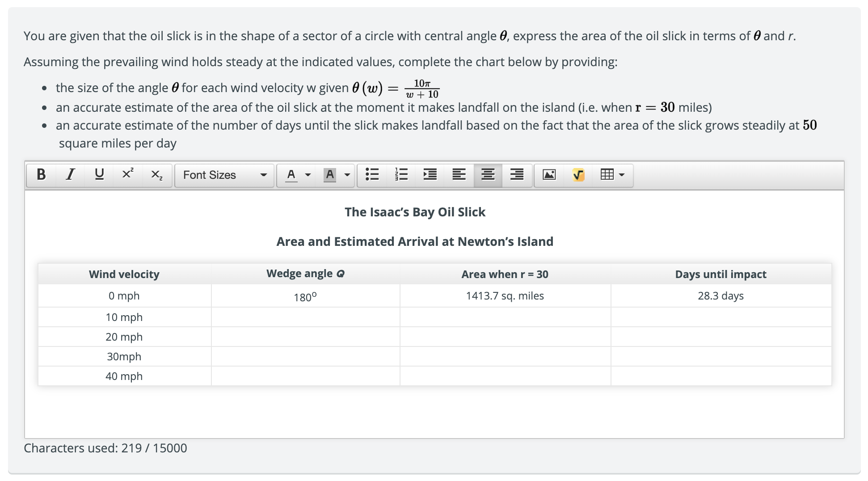Click the background highlight color button
This screenshot has width=868, height=481.
[330, 175]
